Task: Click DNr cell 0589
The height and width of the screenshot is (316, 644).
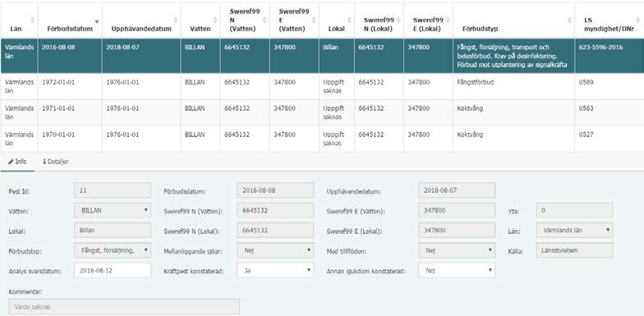Action: click(609, 86)
